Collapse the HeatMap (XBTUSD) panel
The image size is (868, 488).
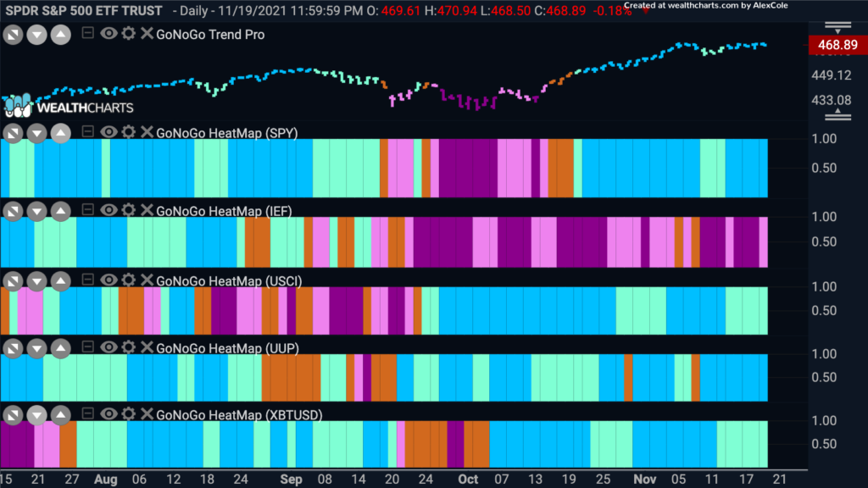87,413
